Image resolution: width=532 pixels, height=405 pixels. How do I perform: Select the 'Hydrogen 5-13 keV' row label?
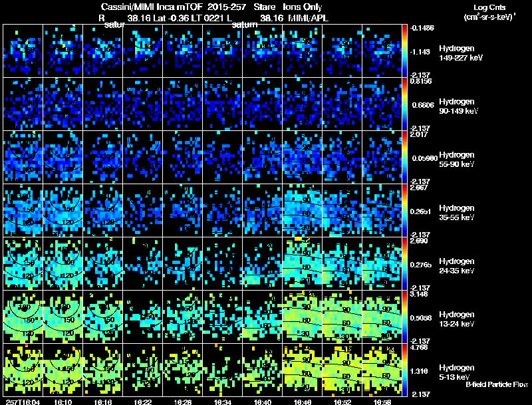457,372
